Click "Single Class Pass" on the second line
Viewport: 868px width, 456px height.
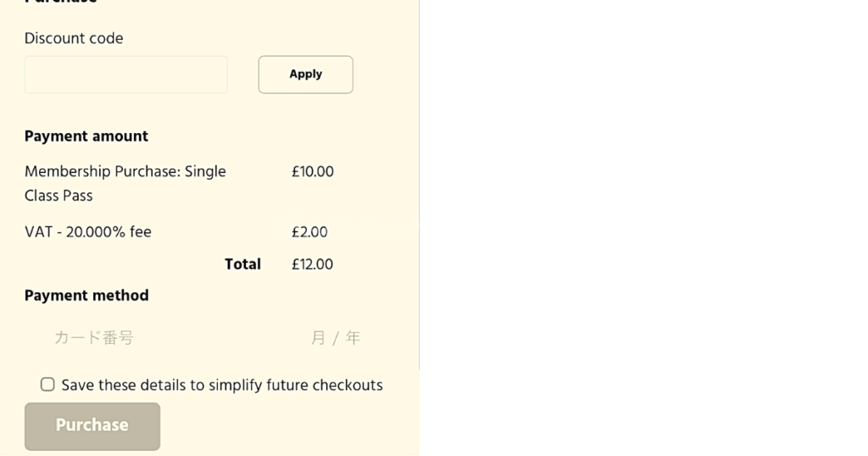(58, 196)
